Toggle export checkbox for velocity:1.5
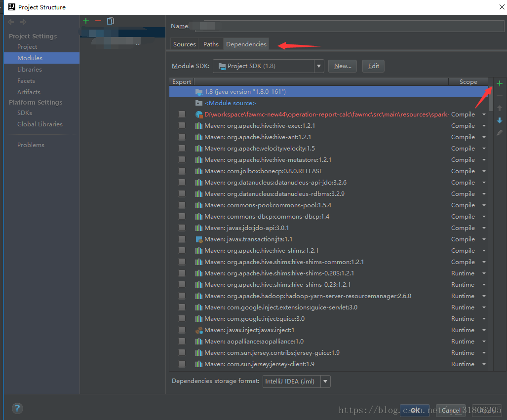507x420 pixels. (x=182, y=148)
